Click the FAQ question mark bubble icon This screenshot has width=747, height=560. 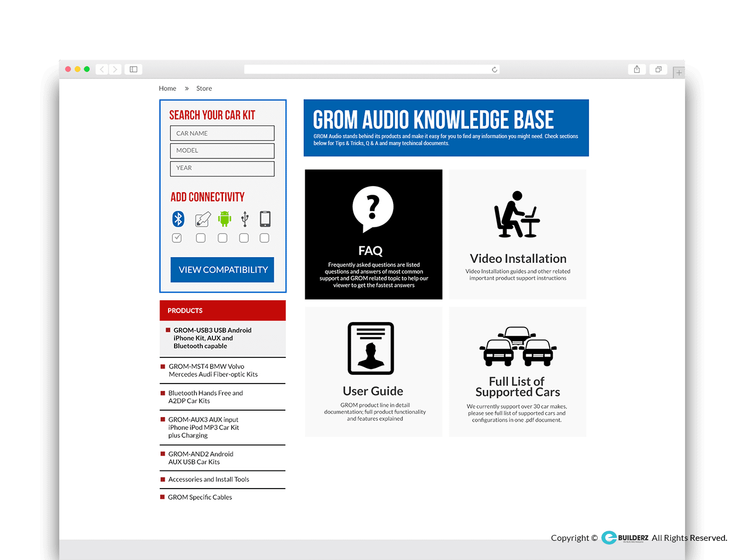373,209
